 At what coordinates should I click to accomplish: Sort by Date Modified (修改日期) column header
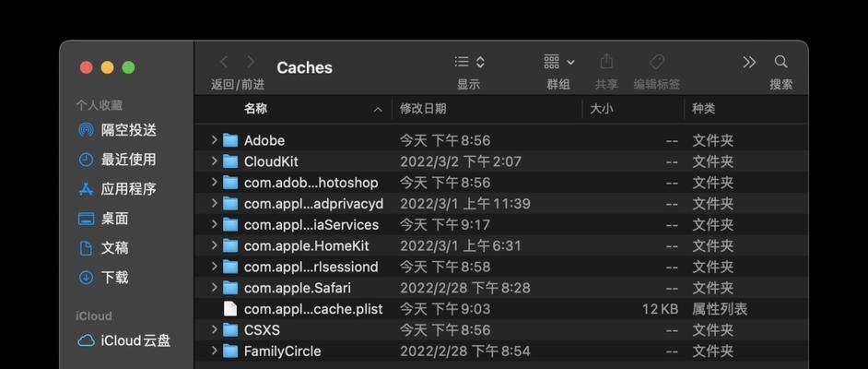[423, 109]
